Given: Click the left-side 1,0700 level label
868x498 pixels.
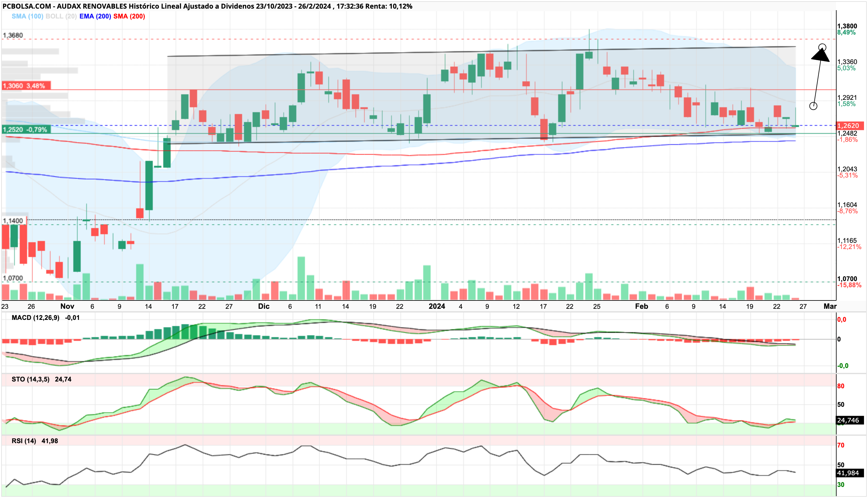Looking at the screenshot, I should click(13, 278).
